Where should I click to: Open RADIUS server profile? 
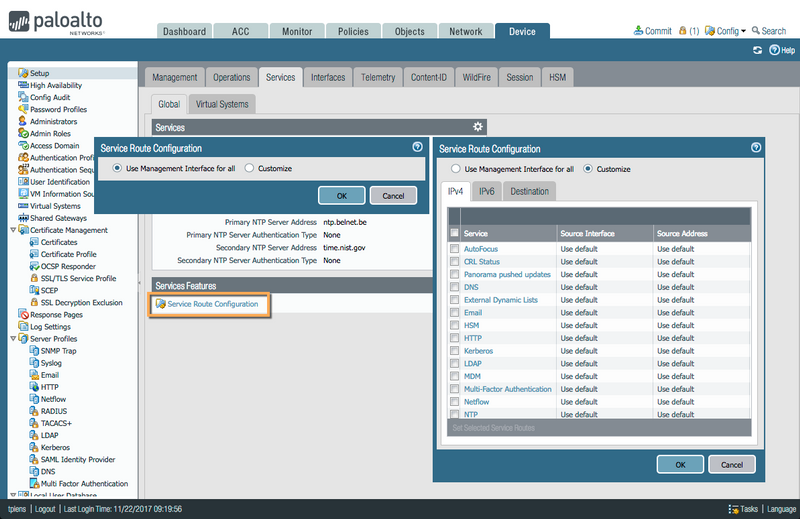click(x=54, y=411)
